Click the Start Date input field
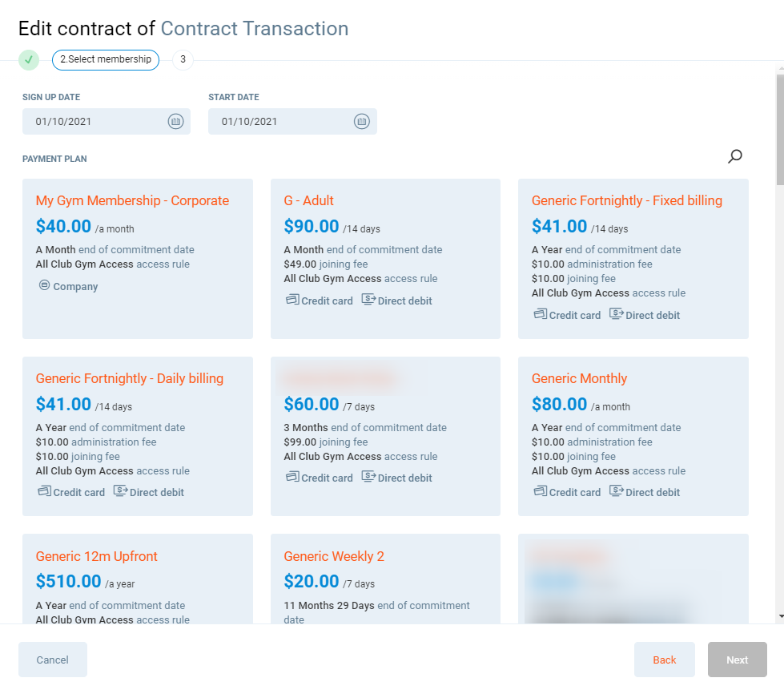Image resolution: width=784 pixels, height=694 pixels. [x=280, y=122]
